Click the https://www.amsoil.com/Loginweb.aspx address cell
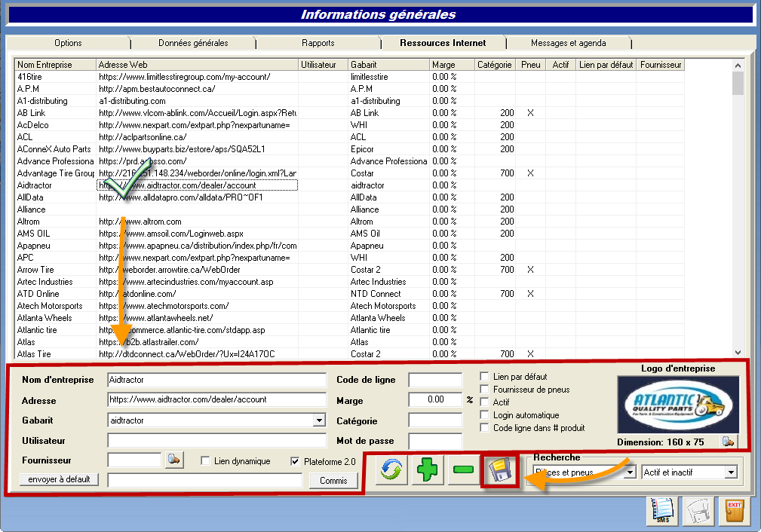 tap(197, 234)
